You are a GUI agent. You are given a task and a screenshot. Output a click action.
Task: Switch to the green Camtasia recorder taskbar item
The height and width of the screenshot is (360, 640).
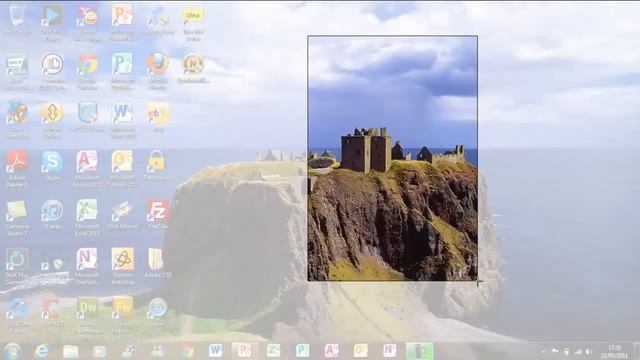420,351
